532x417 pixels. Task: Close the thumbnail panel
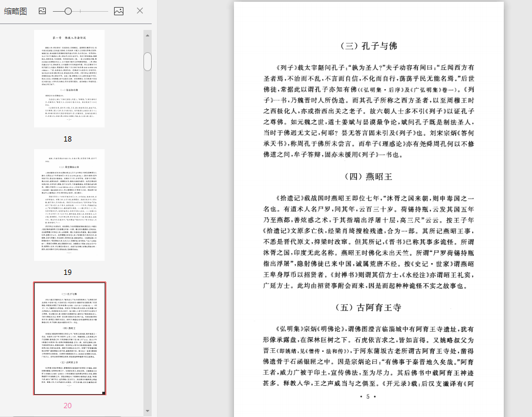140,11
